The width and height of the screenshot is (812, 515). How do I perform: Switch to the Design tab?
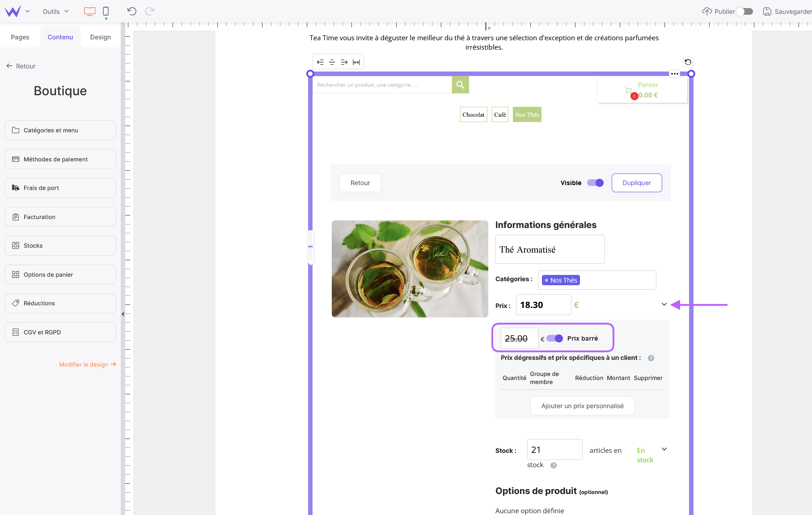[x=100, y=37]
